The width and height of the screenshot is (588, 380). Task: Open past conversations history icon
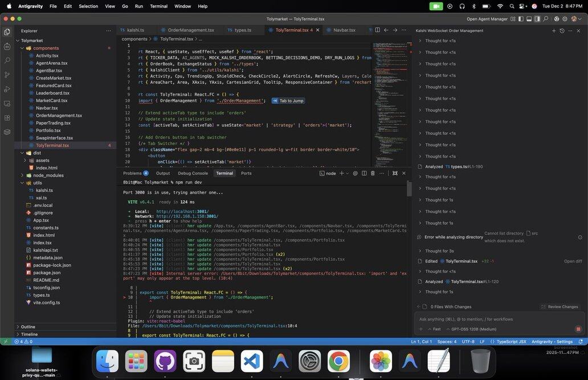pos(562,31)
